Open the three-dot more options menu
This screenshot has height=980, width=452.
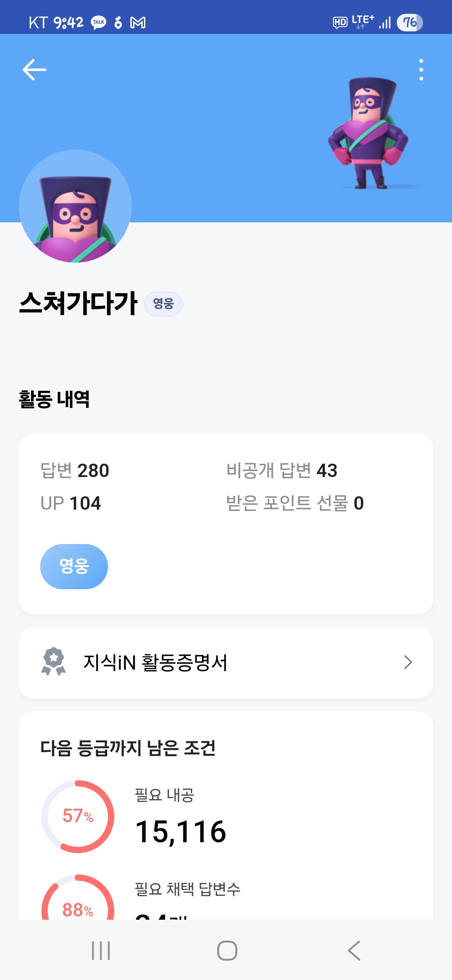[x=421, y=70]
